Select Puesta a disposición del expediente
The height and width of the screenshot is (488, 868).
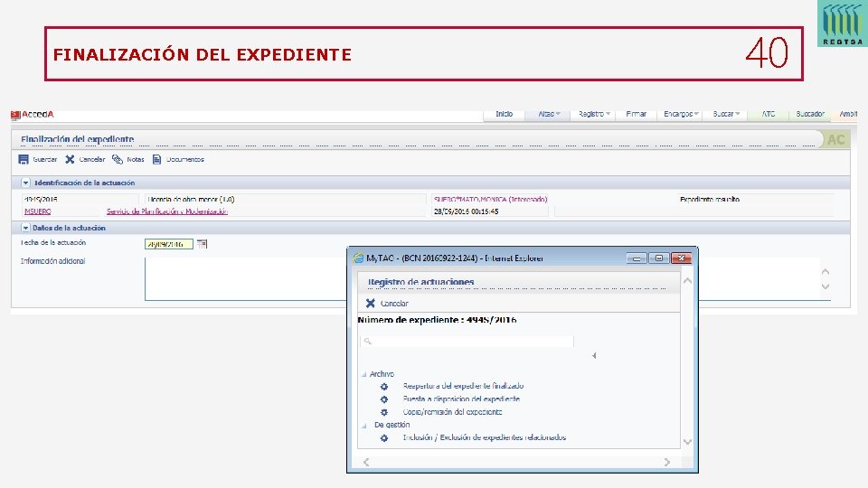[x=461, y=399]
